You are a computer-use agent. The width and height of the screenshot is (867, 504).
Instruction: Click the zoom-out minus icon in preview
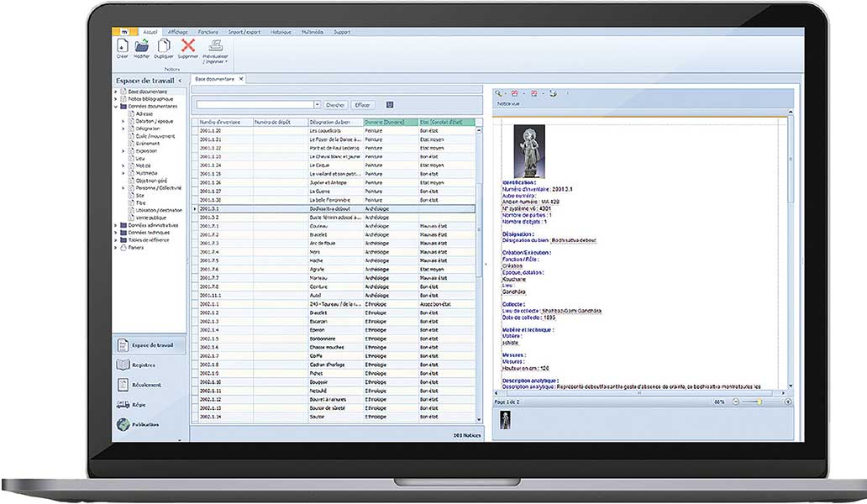pos(736,402)
